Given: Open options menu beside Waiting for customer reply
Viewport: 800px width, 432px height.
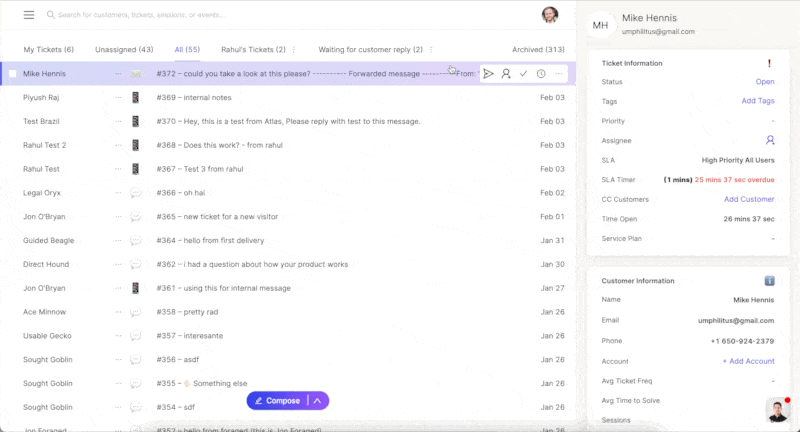Looking at the screenshot, I should tap(431, 49).
